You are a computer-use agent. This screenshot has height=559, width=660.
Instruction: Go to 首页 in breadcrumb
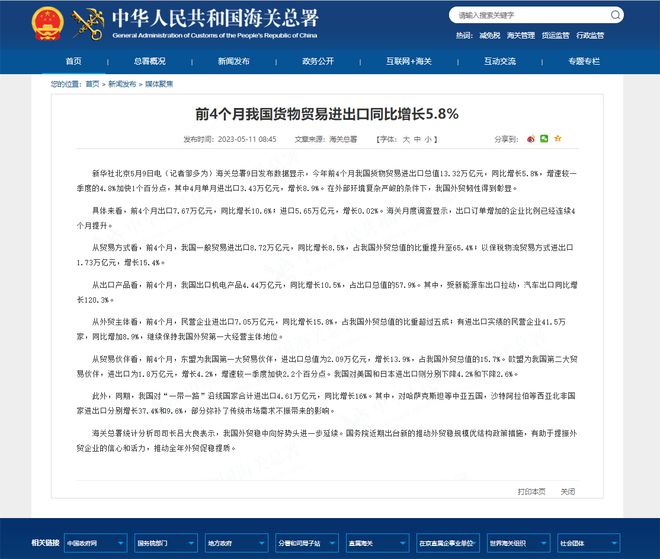point(93,84)
